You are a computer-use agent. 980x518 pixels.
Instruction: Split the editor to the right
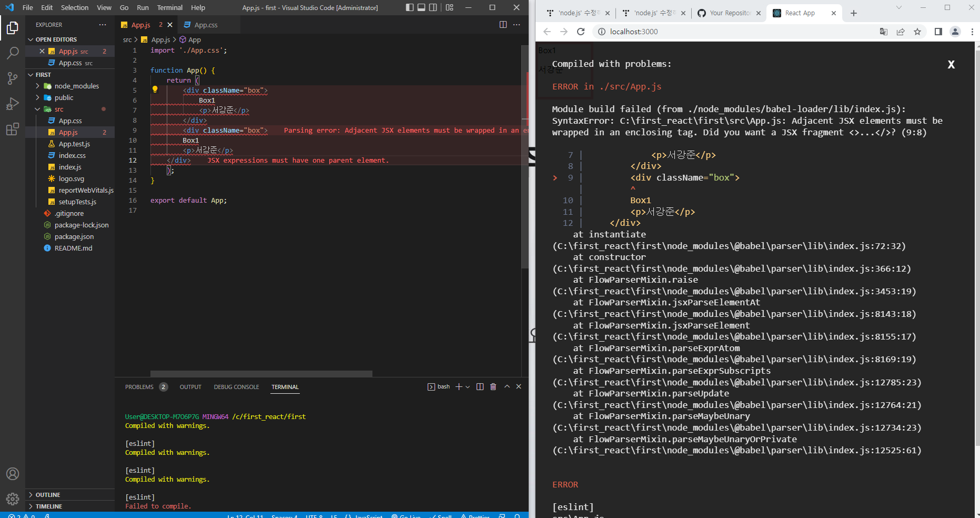click(503, 25)
